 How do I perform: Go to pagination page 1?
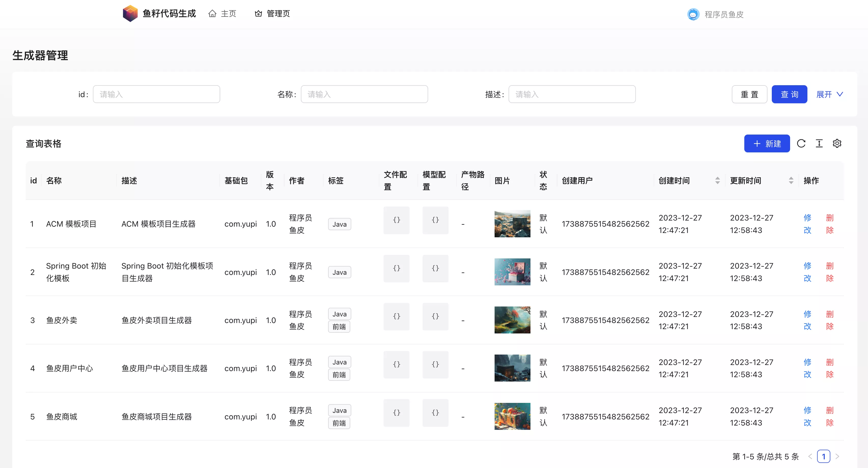coord(823,457)
